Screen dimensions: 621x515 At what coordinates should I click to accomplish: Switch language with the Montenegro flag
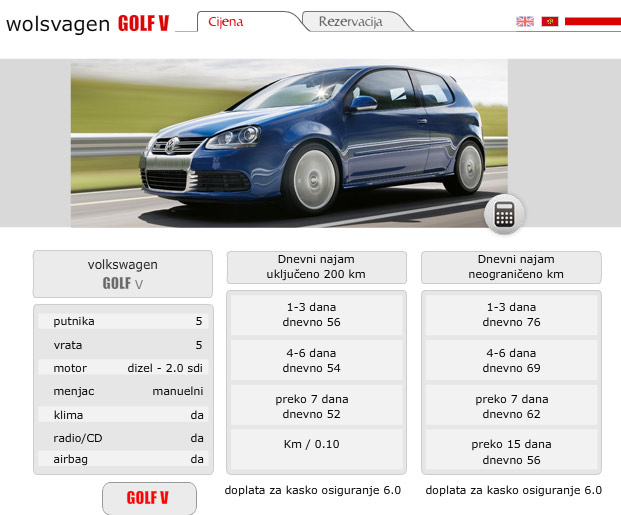pos(550,21)
